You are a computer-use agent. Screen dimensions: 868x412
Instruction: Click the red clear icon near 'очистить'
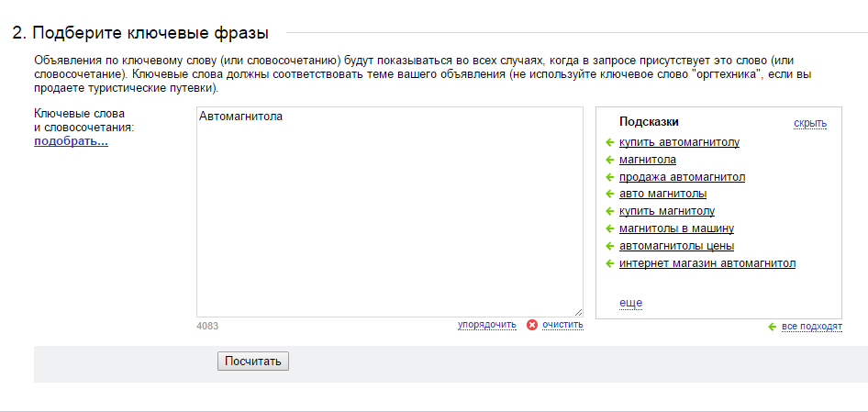[532, 325]
